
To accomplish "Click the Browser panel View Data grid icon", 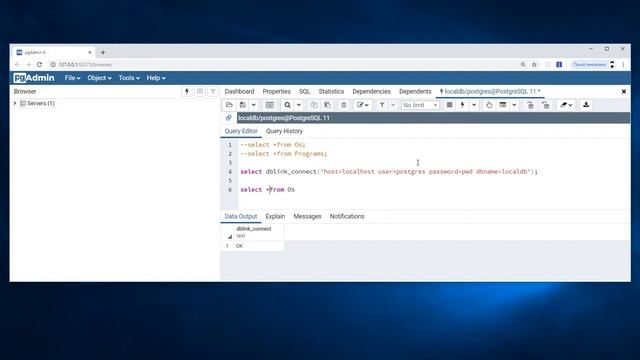I will (200, 91).
